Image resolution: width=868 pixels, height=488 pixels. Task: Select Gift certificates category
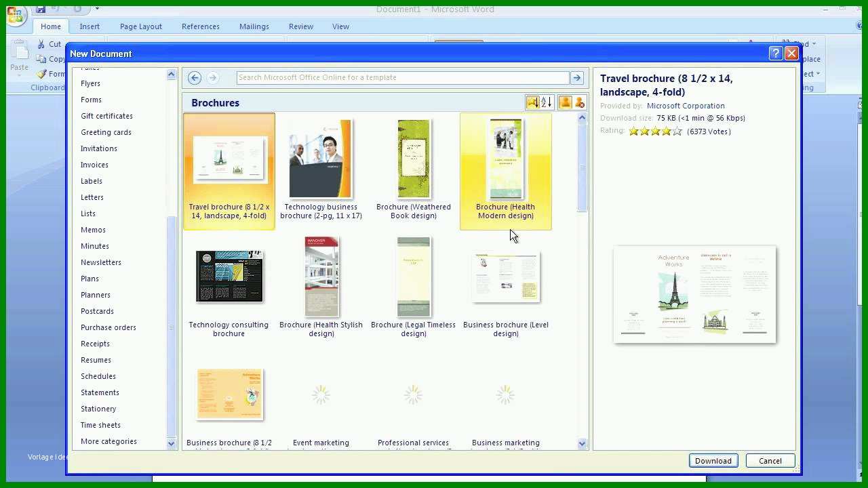pyautogui.click(x=106, y=116)
